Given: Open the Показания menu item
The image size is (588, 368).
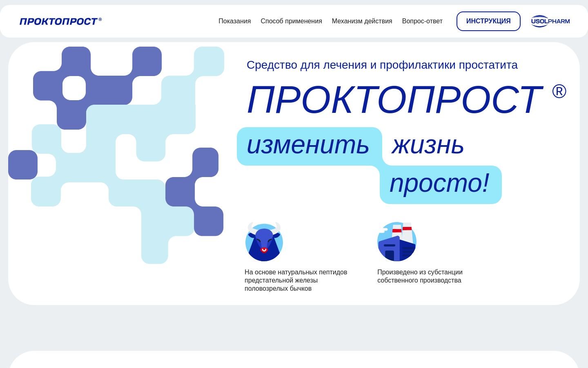Looking at the screenshot, I should [x=234, y=21].
